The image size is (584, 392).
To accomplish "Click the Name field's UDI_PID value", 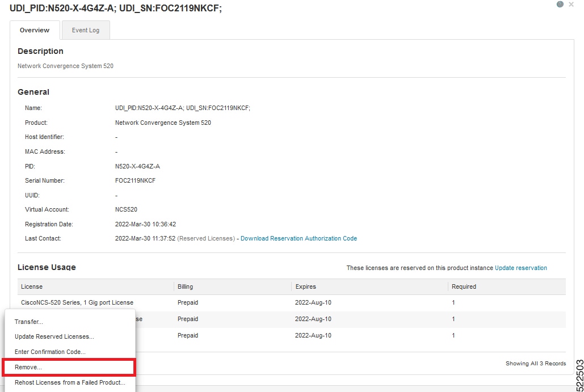I will [183, 108].
